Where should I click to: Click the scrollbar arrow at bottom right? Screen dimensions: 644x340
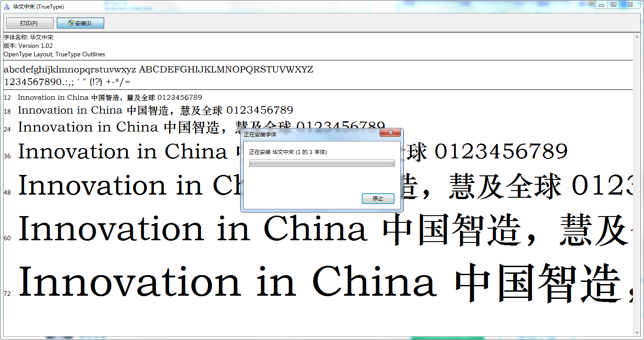point(637,333)
